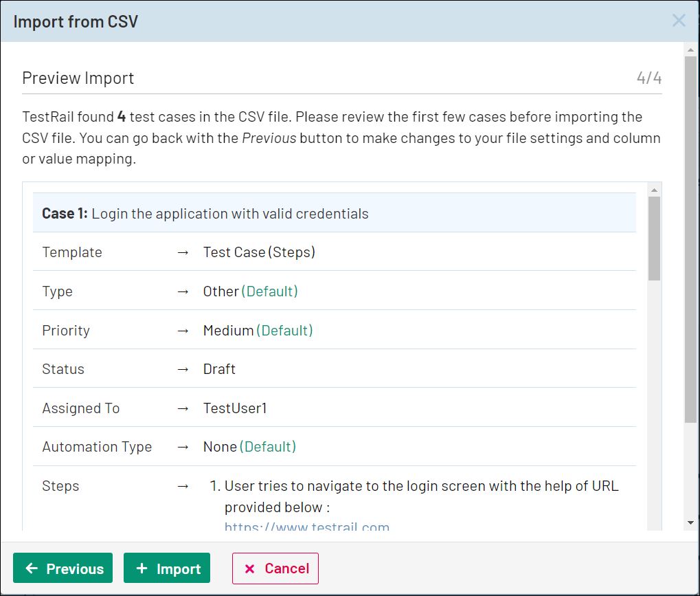Image resolution: width=700 pixels, height=596 pixels.
Task: Click the arrow icon beside Assigned To
Action: pyautogui.click(x=182, y=408)
